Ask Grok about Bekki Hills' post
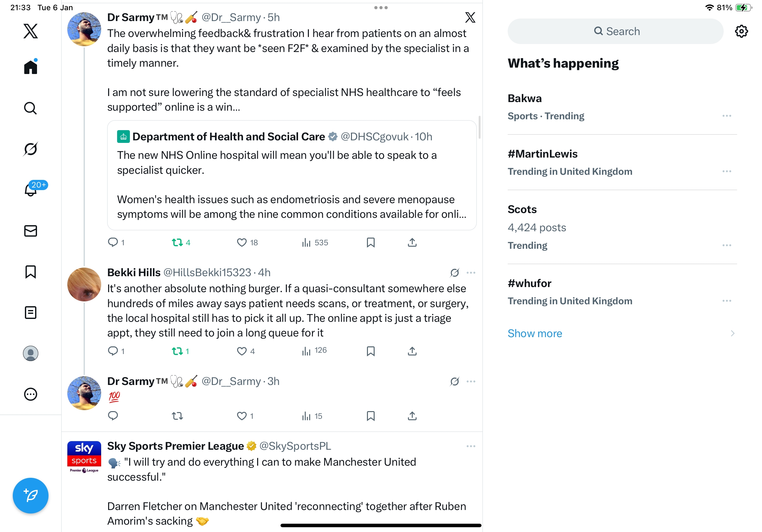Screen dimensions: 762x532 coord(454,273)
